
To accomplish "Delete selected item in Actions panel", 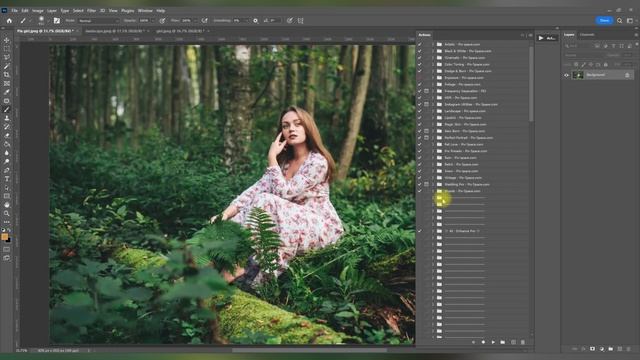I will 523,342.
